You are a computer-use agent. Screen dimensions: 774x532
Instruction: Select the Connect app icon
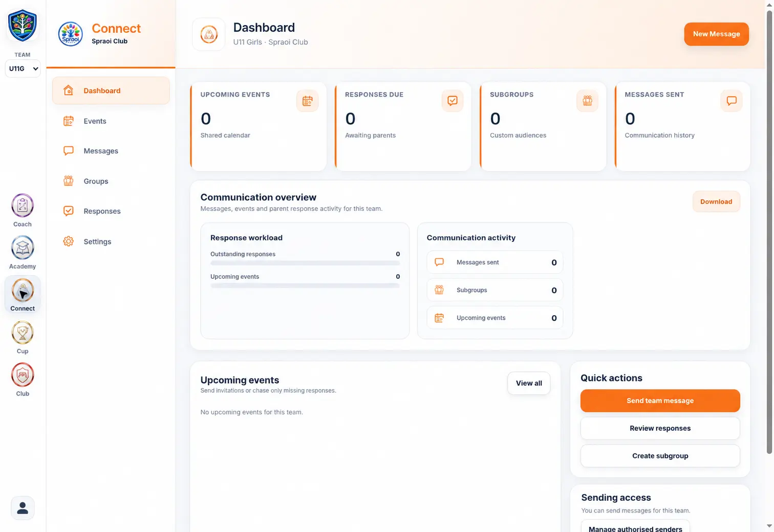23,291
